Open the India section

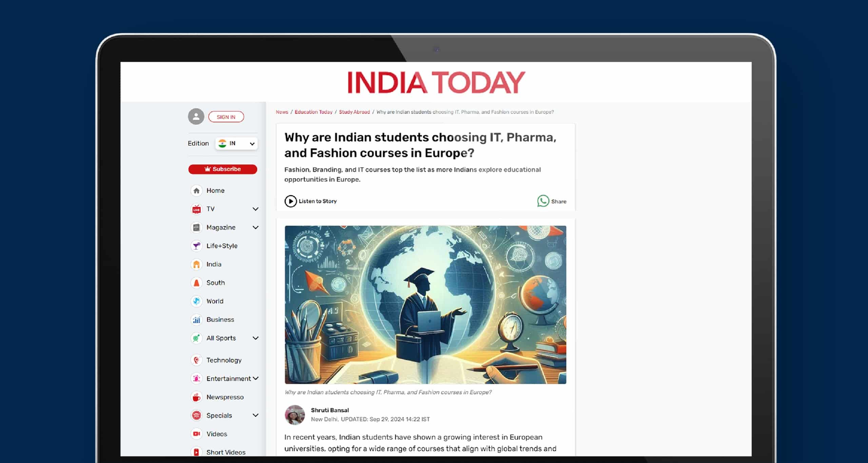pyautogui.click(x=214, y=264)
